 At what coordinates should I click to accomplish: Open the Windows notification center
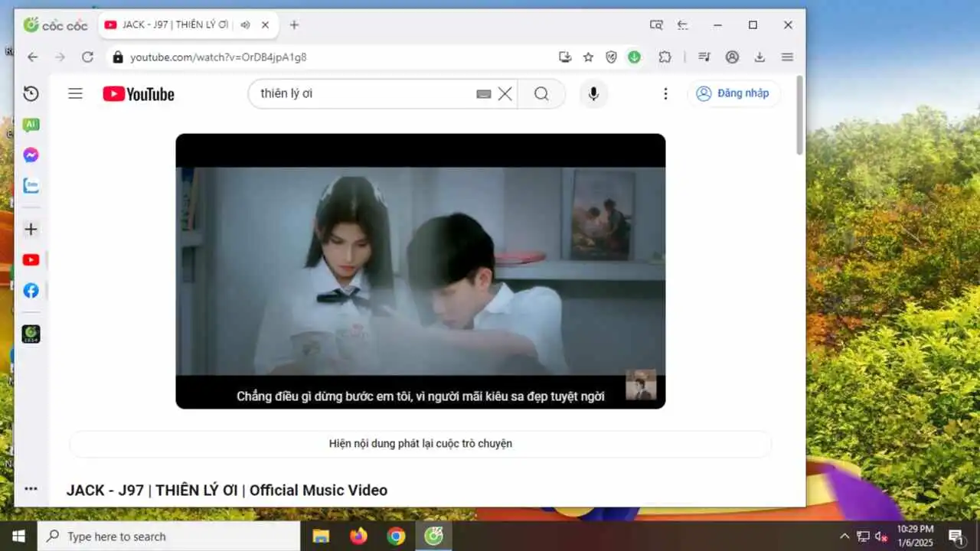click(x=955, y=536)
